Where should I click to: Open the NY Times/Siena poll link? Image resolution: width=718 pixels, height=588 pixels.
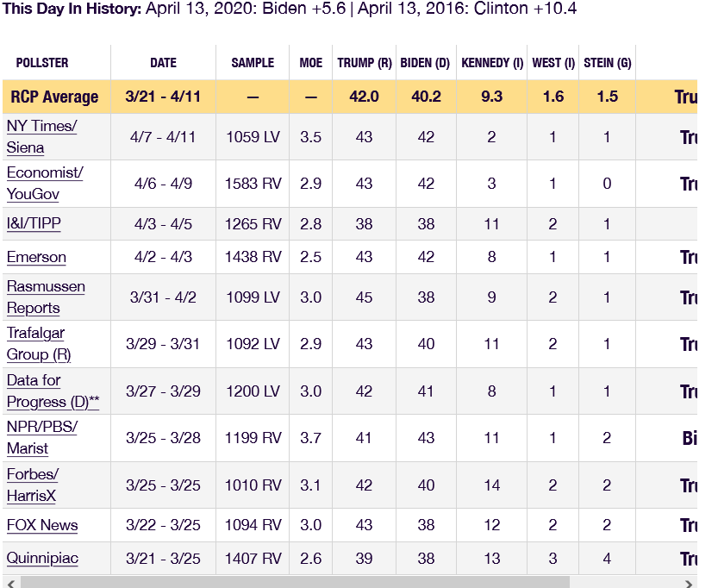[41, 136]
